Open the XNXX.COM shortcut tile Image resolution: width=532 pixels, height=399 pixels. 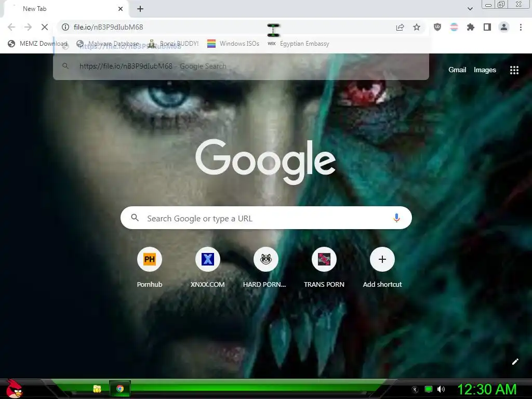tap(208, 259)
